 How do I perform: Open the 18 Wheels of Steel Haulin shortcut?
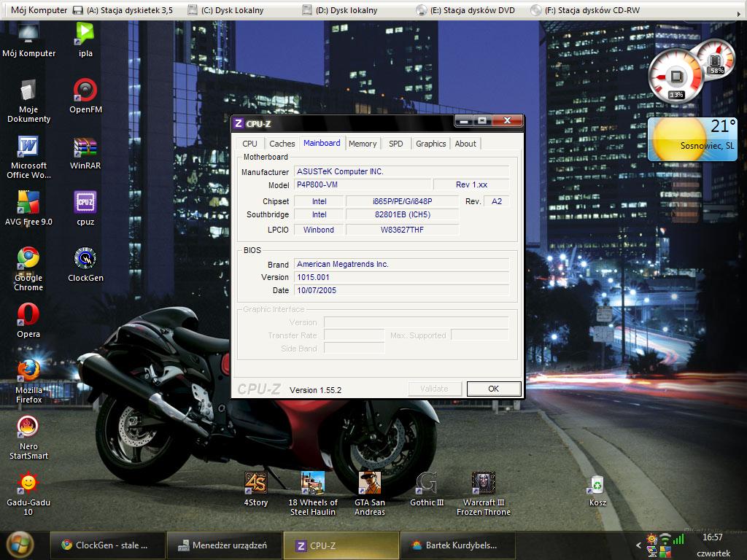click(x=313, y=494)
